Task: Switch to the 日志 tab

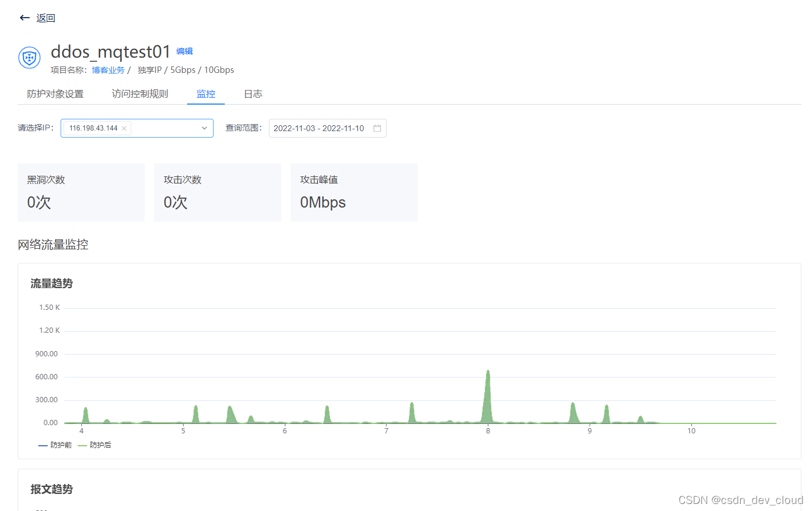Action: (252, 93)
